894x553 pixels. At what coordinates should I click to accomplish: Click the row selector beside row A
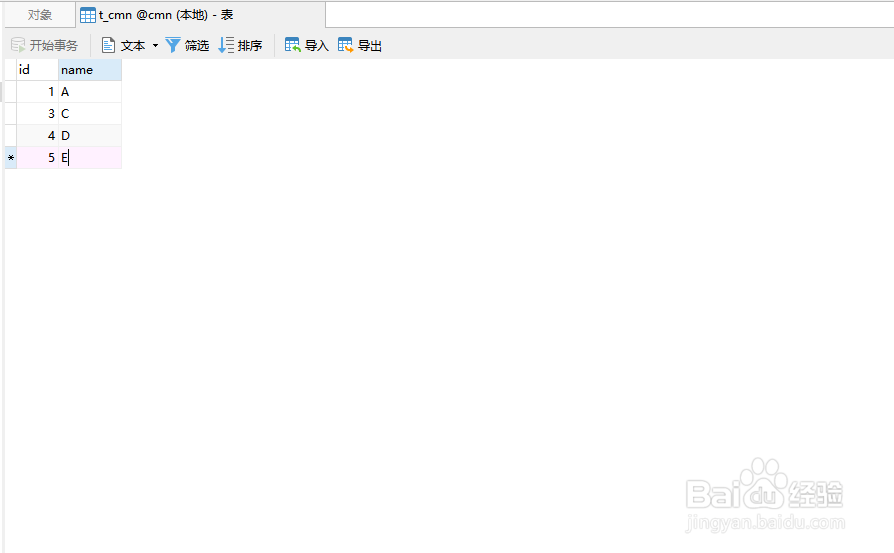(11, 92)
